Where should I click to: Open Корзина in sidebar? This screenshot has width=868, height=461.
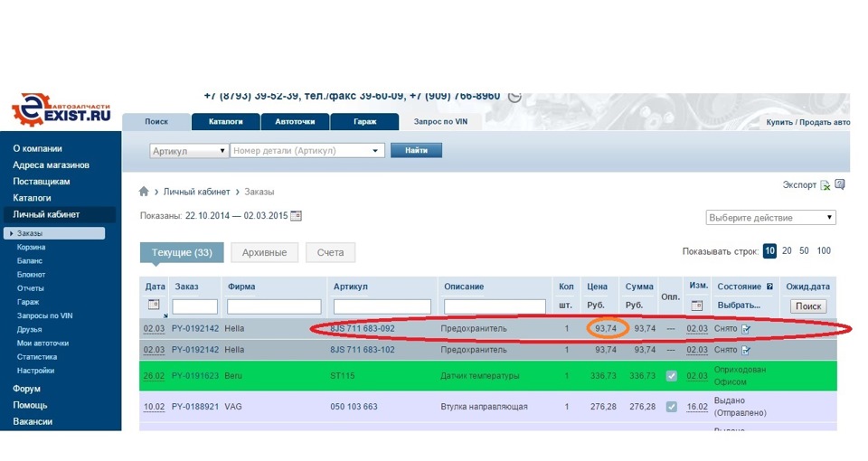pyautogui.click(x=31, y=247)
